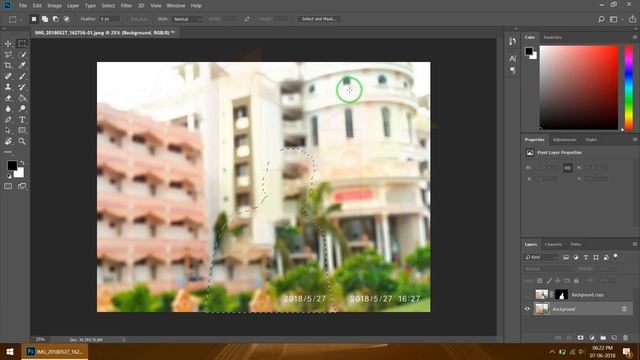This screenshot has width=640, height=360.
Task: Open the Filter menu
Action: pyautogui.click(x=126, y=6)
